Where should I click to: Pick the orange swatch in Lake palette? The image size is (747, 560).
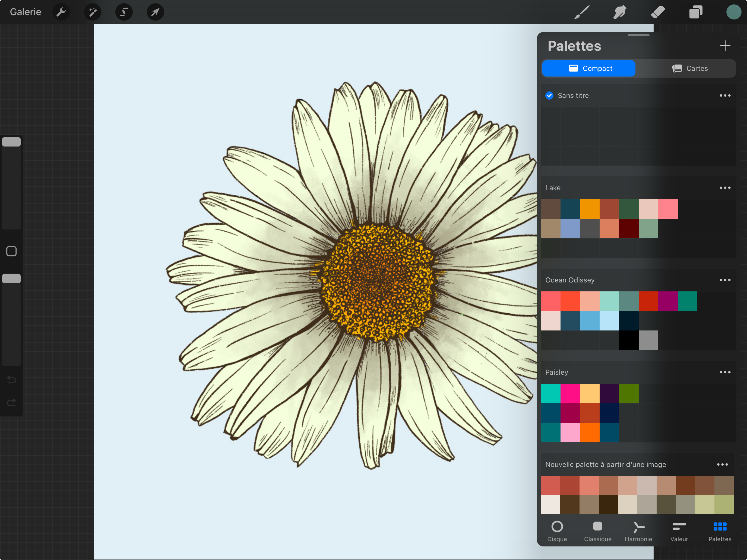click(590, 209)
